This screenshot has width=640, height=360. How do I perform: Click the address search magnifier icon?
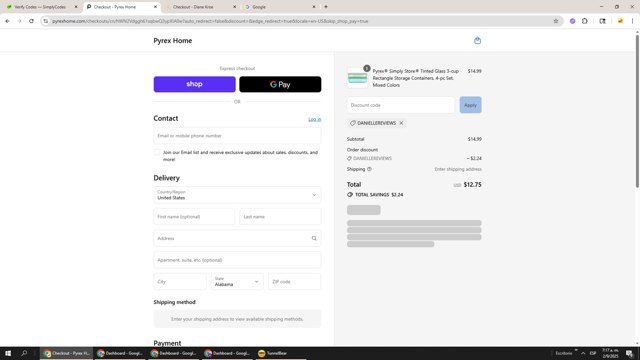314,238
